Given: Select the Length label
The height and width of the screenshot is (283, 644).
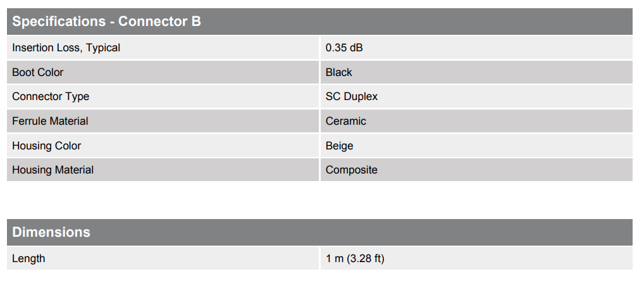Looking at the screenshot, I should pyautogui.click(x=28, y=258).
